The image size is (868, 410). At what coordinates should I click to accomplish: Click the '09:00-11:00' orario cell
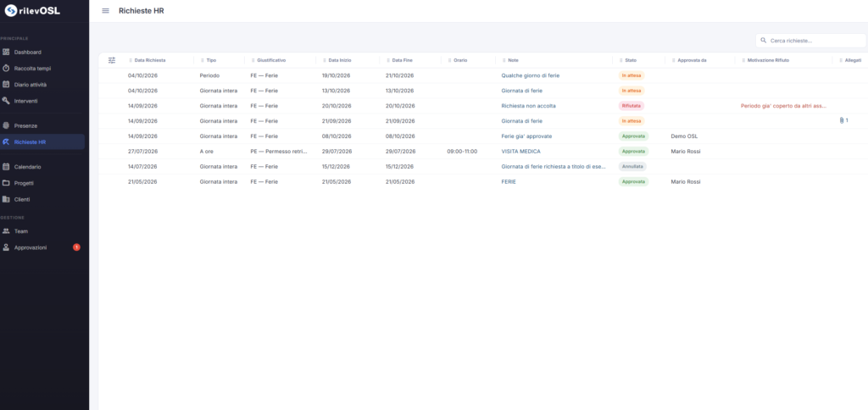(462, 151)
